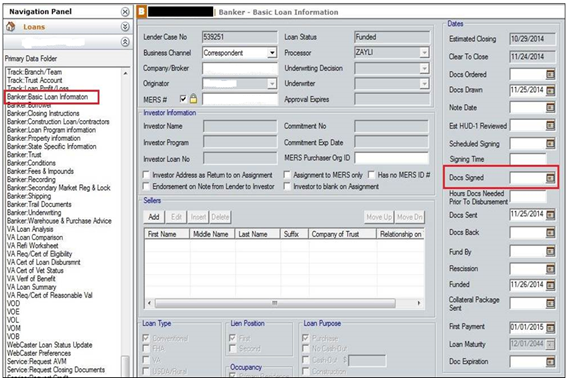The height and width of the screenshot is (380, 568).
Task: Check Has no MERS ID #
Action: pyautogui.click(x=371, y=175)
